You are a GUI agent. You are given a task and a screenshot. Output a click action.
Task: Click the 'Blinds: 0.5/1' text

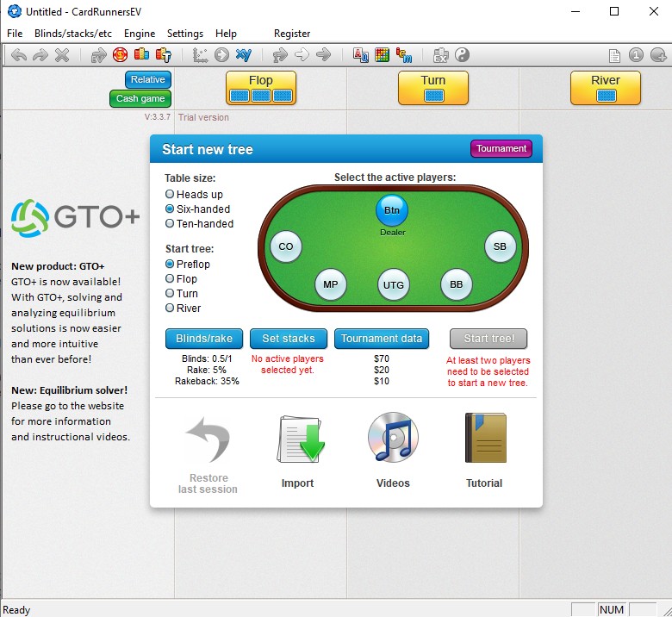207,358
